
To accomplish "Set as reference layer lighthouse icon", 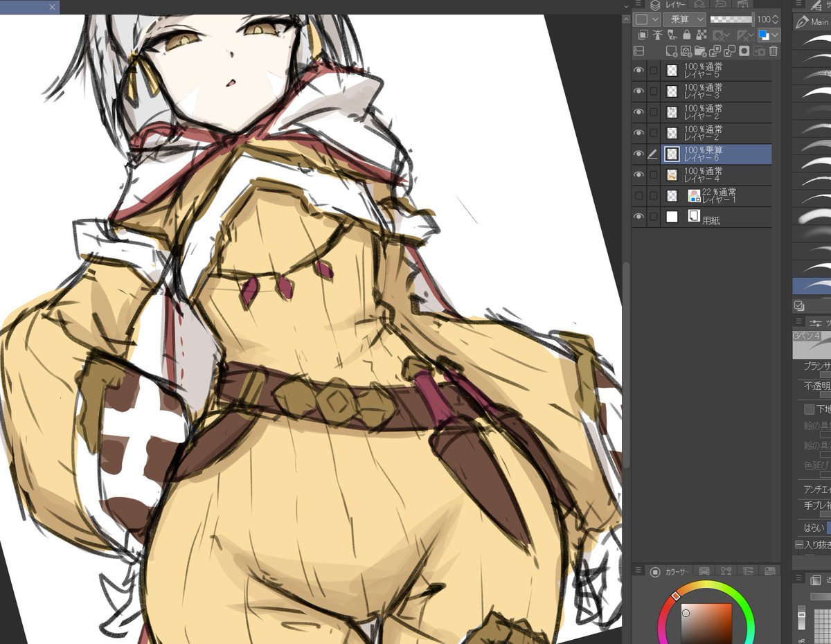I will pyautogui.click(x=657, y=35).
